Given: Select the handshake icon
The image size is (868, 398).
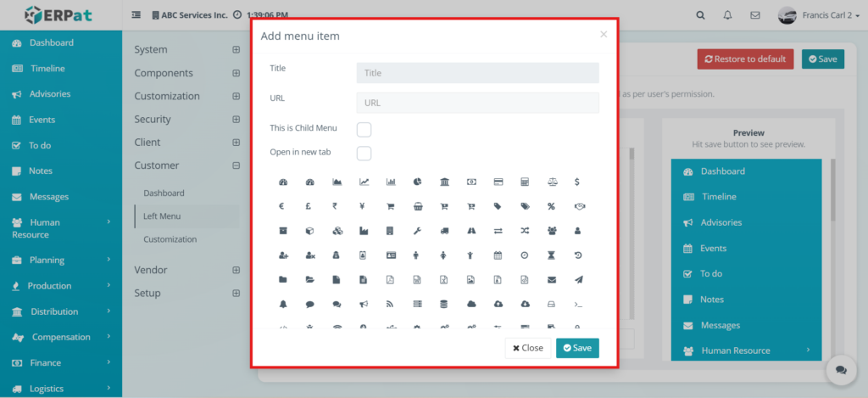Looking at the screenshot, I should click(578, 206).
